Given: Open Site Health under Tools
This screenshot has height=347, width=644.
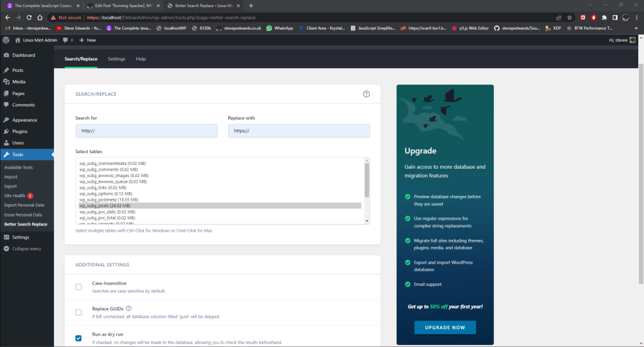Looking at the screenshot, I should (x=16, y=196).
